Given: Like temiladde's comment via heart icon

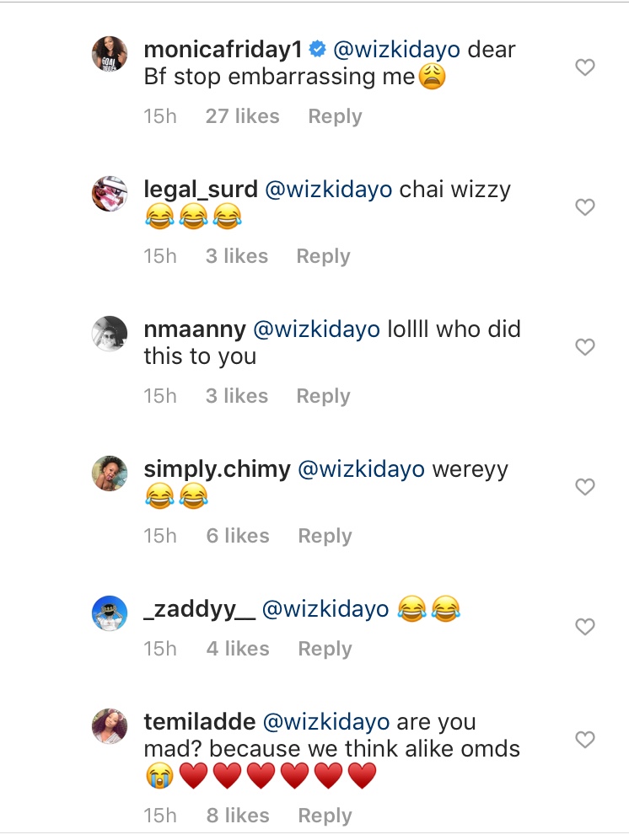Looking at the screenshot, I should (x=585, y=740).
